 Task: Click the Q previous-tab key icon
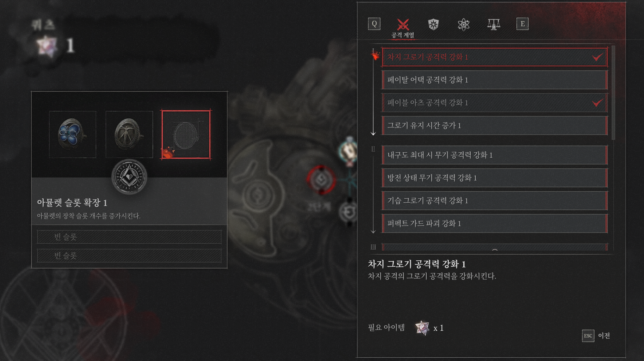(374, 24)
